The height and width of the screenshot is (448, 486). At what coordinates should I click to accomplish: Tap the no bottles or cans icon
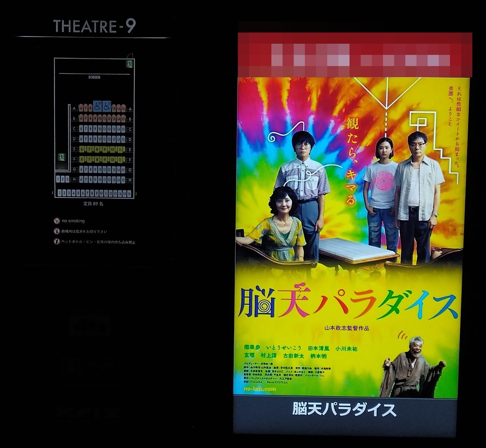click(57, 242)
